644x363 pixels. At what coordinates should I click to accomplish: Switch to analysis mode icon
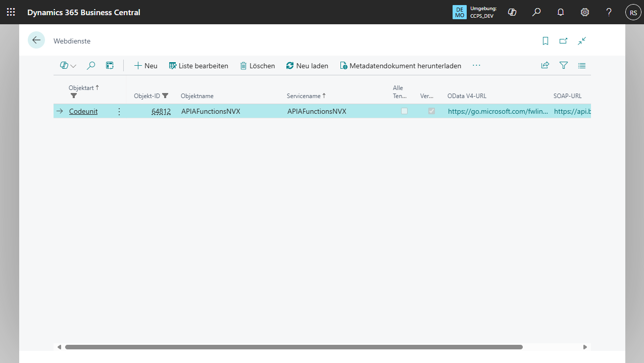(x=110, y=66)
